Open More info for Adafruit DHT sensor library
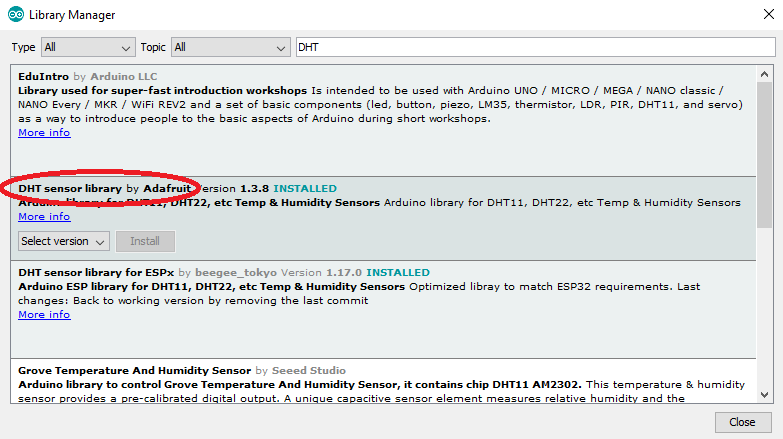783x439 pixels. coord(44,216)
